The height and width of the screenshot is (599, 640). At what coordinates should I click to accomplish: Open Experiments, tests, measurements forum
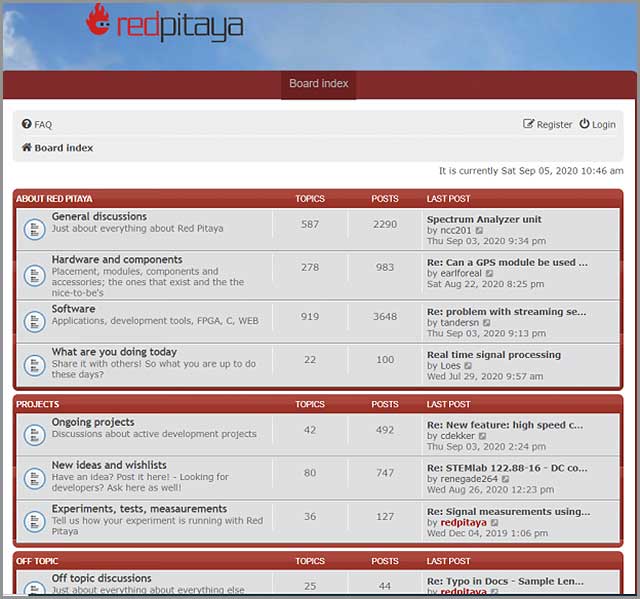139,509
